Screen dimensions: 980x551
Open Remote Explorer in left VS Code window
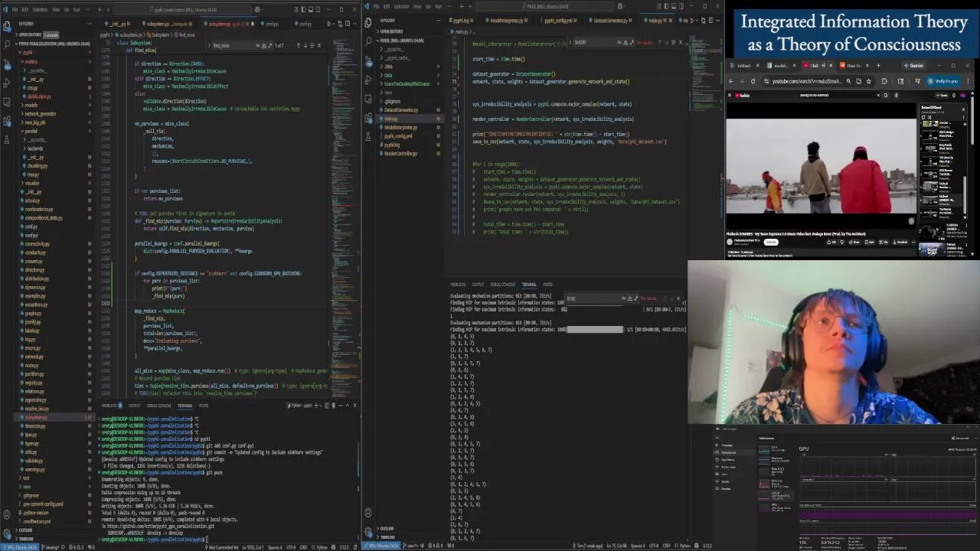(x=7, y=101)
